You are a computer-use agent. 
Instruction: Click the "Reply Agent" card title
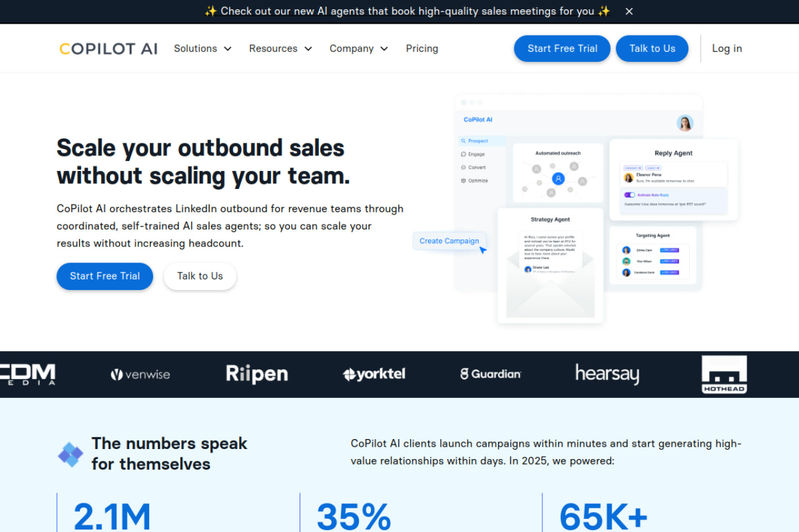(x=674, y=153)
